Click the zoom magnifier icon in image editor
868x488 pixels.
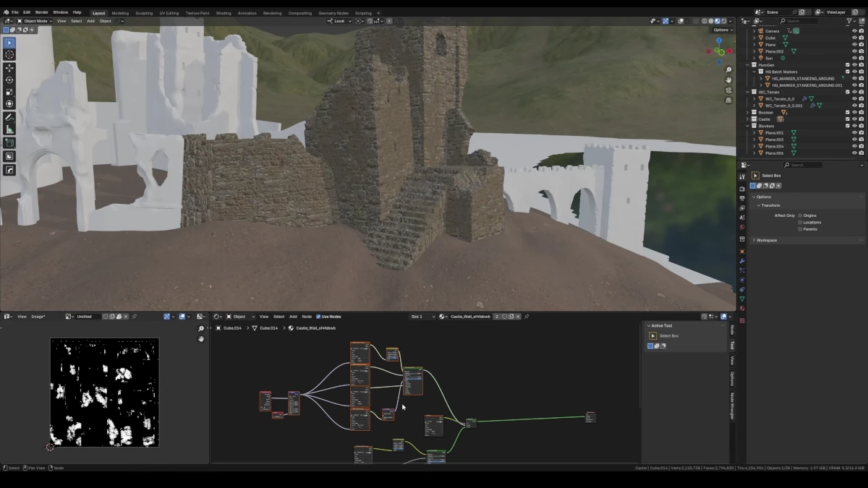tap(201, 329)
